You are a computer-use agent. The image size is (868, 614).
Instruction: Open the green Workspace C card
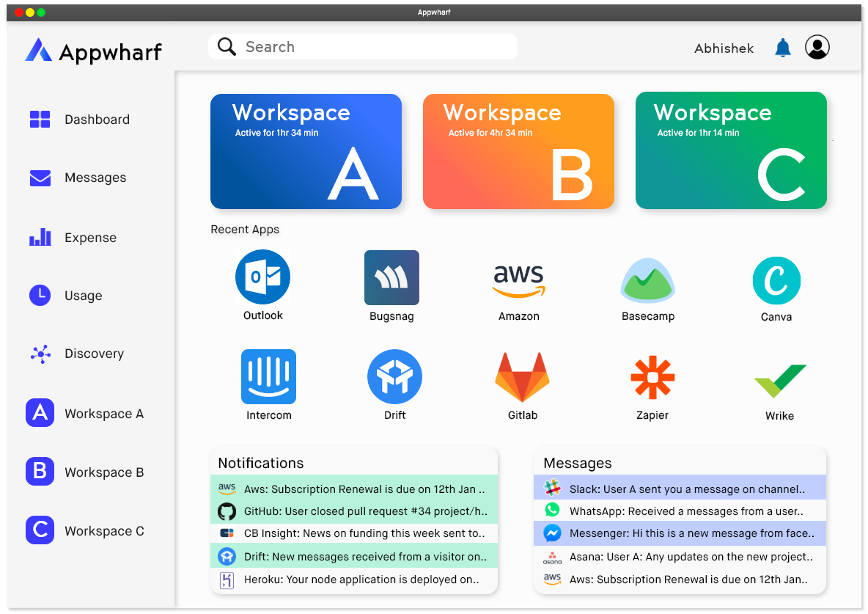click(x=730, y=151)
